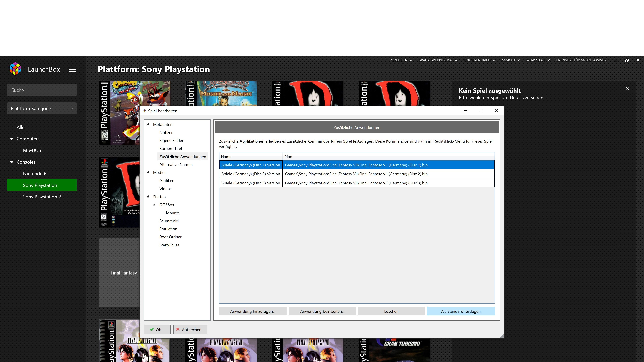Viewport: 644px width, 362px height.
Task: Collapse the Medien tree node arrow
Action: [148, 172]
